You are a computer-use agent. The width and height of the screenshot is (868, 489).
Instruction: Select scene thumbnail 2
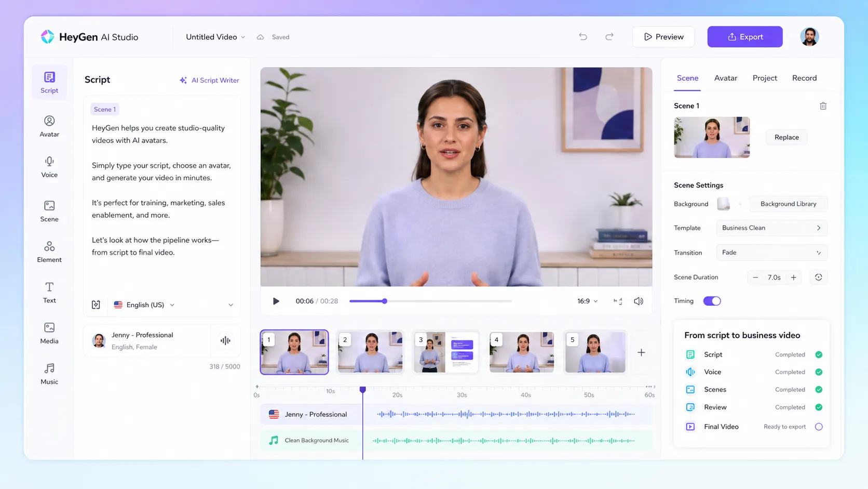(x=370, y=352)
